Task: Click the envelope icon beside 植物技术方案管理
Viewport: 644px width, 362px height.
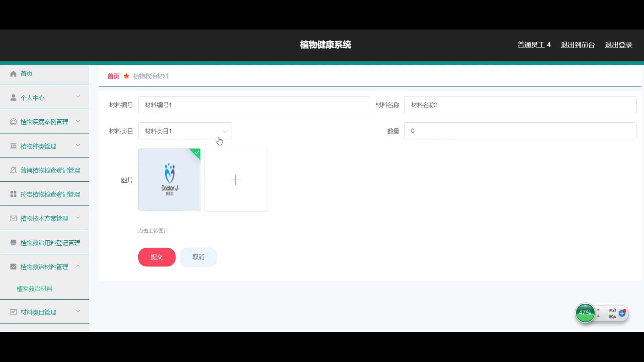Action: (x=13, y=219)
